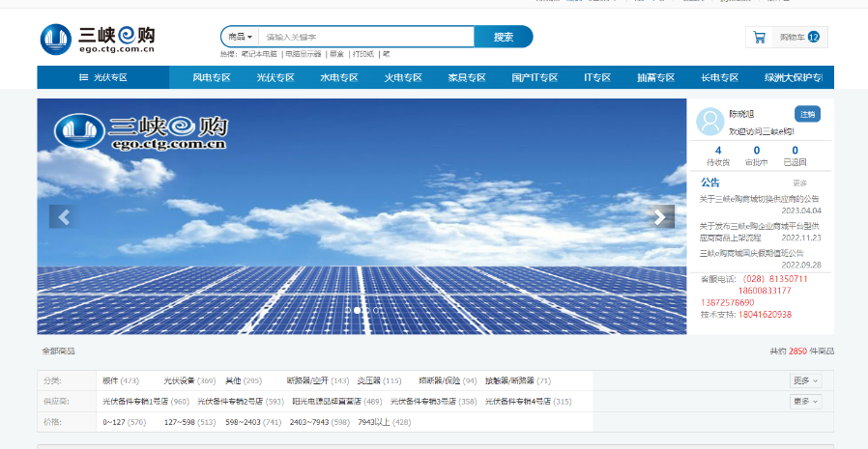Expand 更多 in the 分类 filter row
This screenshot has height=449, width=868.
pyautogui.click(x=805, y=380)
